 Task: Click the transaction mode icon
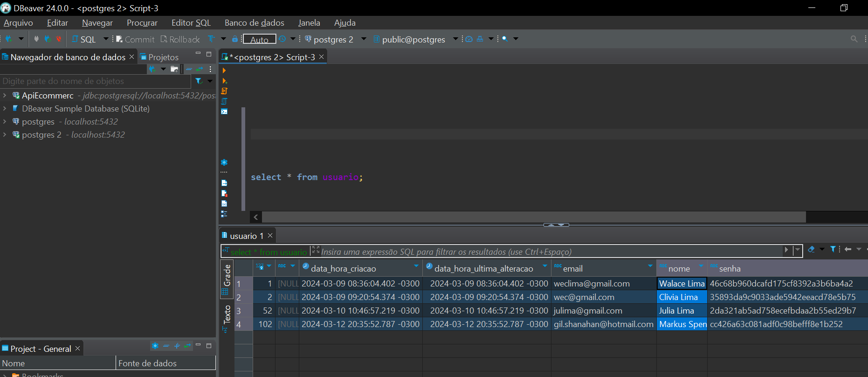pyautogui.click(x=212, y=39)
